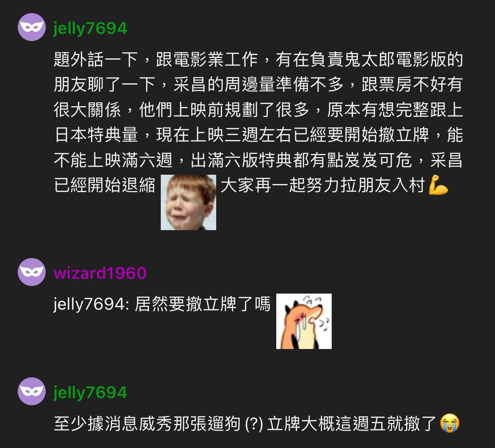Viewport: 495px width, 448px height.
Task: Click the flexed biceps emoji
Action: (x=438, y=185)
